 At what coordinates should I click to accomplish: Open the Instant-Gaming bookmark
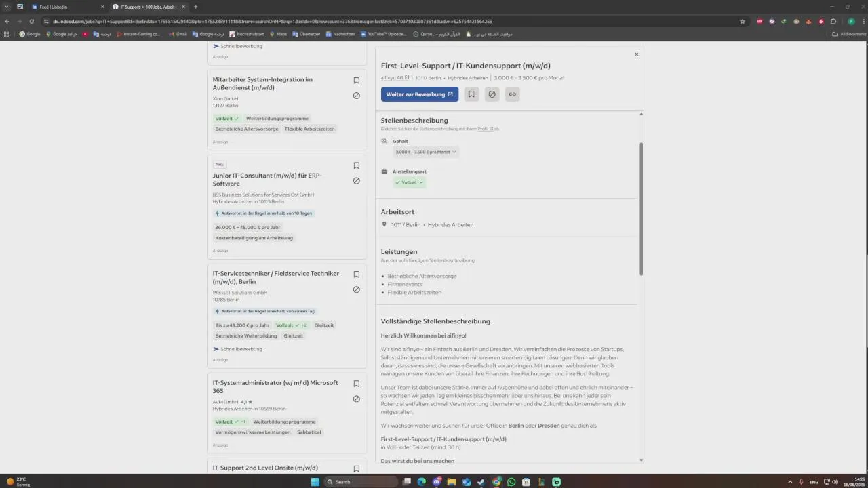coord(138,34)
